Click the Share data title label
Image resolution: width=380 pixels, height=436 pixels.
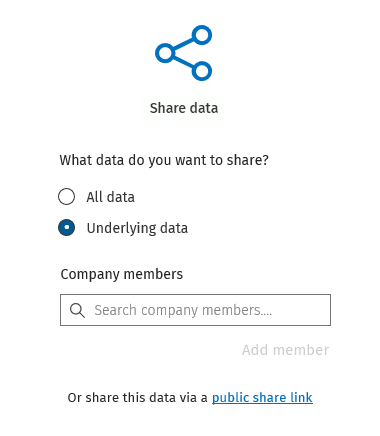pos(184,108)
